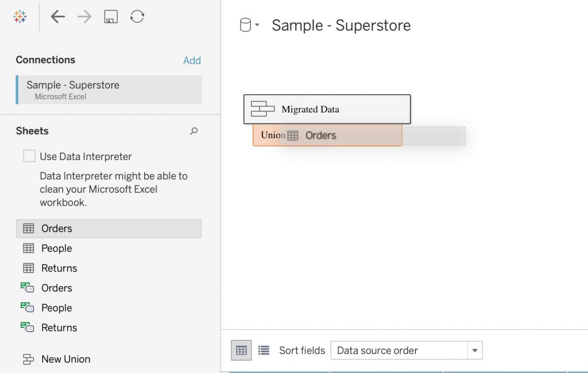
Task: Click the Sort fields label
Action: pyautogui.click(x=302, y=350)
